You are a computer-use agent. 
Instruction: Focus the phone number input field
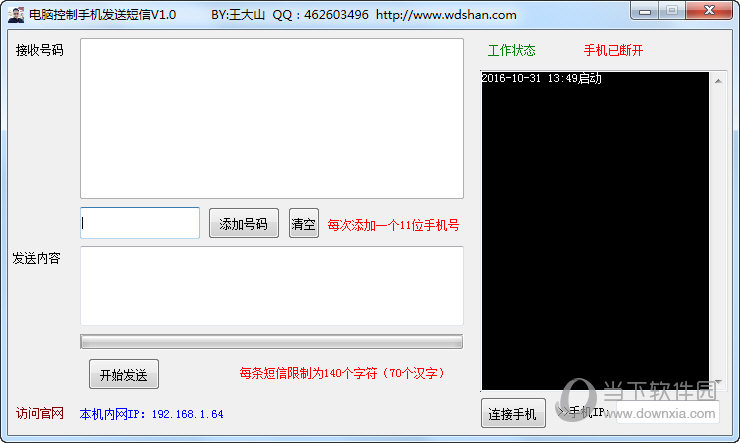[x=140, y=223]
